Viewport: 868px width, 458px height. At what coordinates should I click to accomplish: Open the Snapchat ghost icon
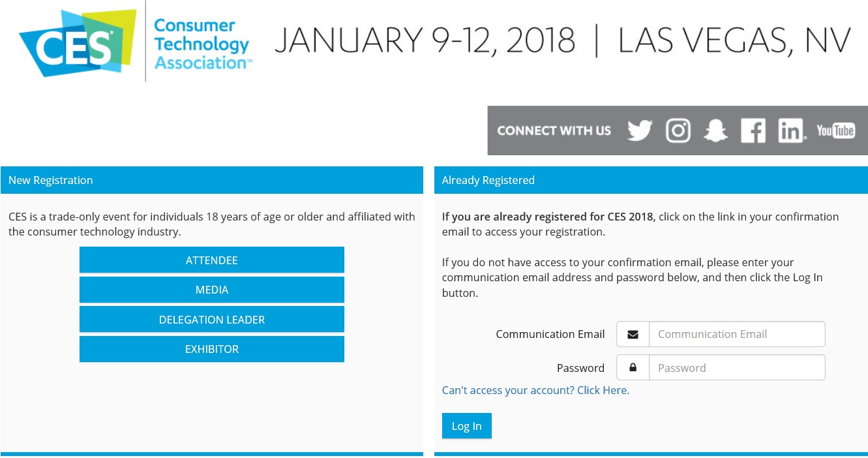point(715,130)
